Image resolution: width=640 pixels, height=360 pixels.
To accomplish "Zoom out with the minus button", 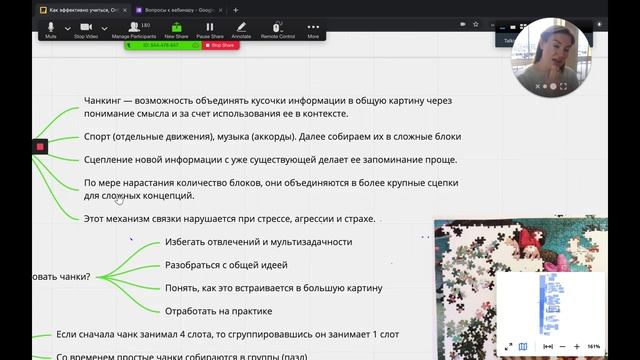I will coord(562,347).
